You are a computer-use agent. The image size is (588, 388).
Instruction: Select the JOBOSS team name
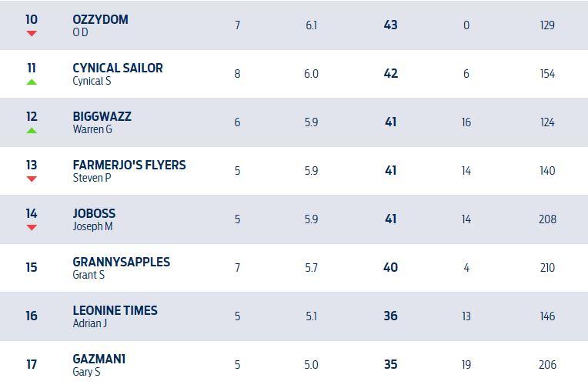94,213
